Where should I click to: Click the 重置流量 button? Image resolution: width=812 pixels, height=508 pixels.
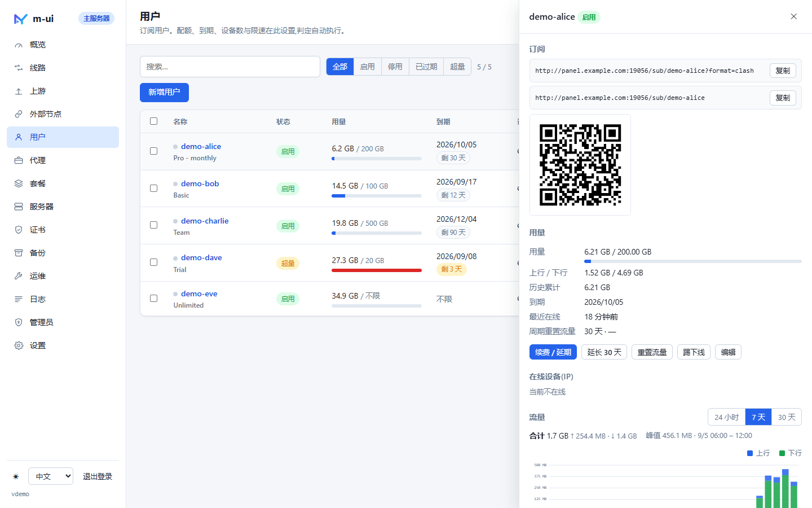[652, 352]
